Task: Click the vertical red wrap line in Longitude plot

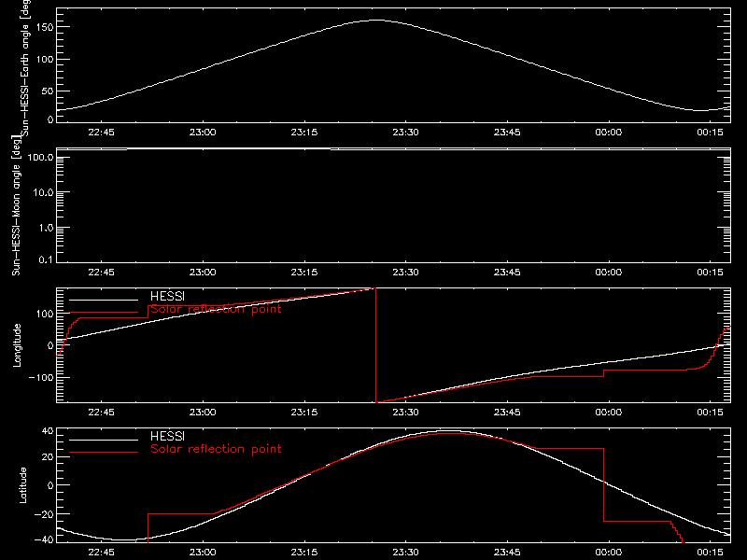Action: pyautogui.click(x=376, y=345)
